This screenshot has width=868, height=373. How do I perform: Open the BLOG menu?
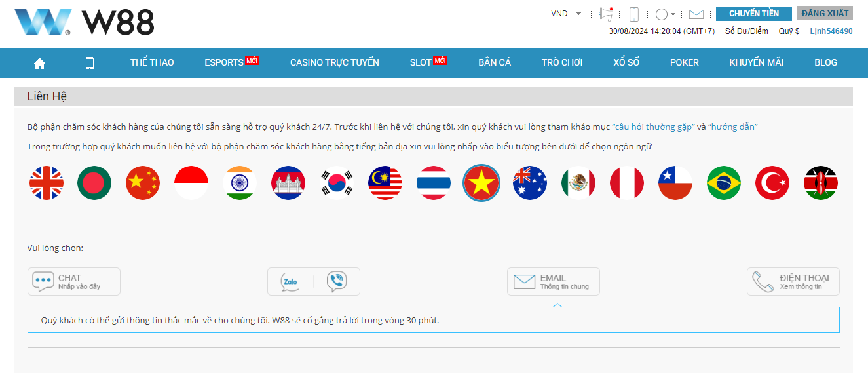[x=825, y=62]
